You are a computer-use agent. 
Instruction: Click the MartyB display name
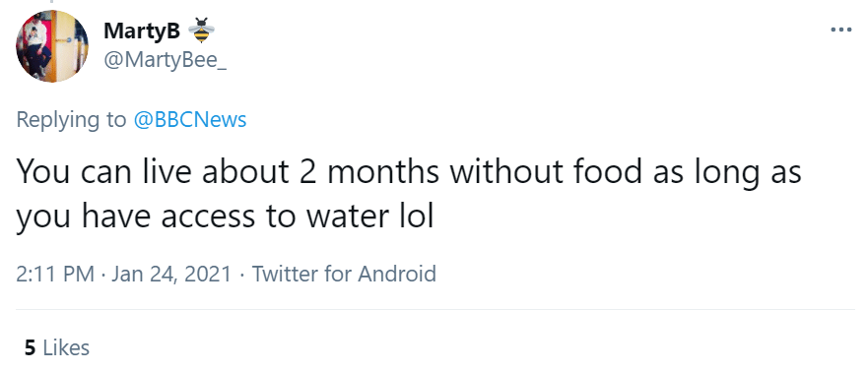tap(142, 31)
